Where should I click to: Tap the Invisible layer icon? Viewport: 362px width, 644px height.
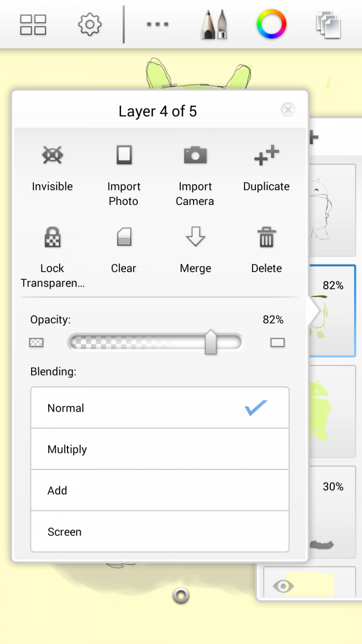coord(53,155)
